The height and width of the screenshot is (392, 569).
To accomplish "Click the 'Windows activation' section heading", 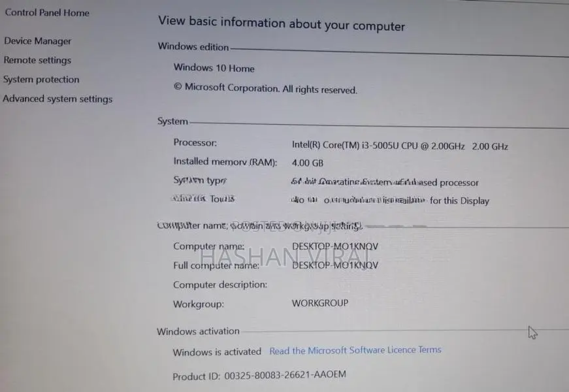I will (198, 331).
